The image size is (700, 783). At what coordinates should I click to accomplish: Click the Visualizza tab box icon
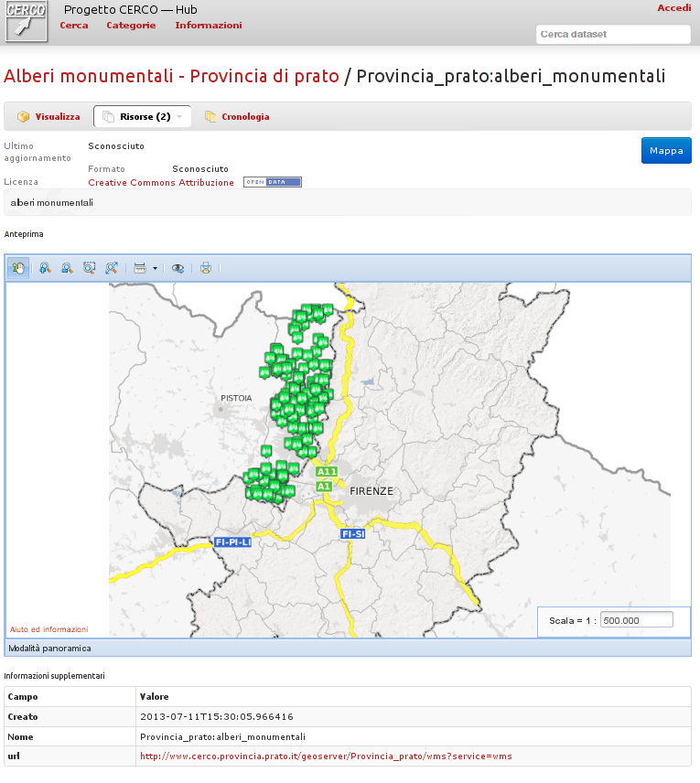23,116
